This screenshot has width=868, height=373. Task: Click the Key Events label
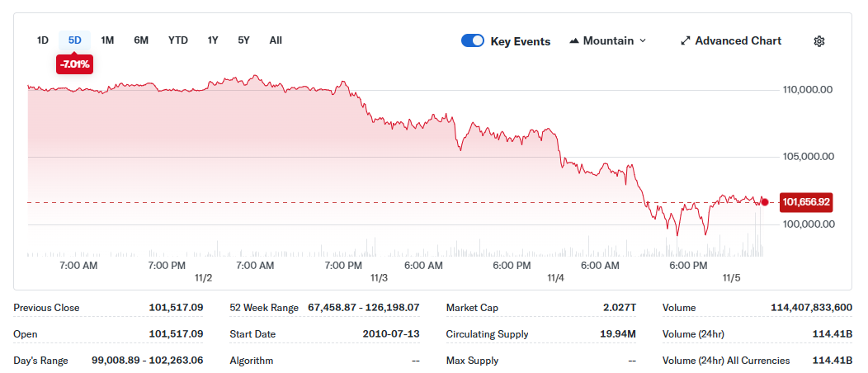520,41
